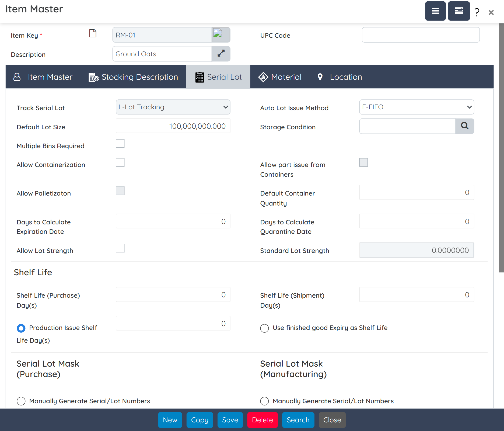Open the hamburger list icon top right
The width and height of the screenshot is (504, 431).
tap(435, 11)
